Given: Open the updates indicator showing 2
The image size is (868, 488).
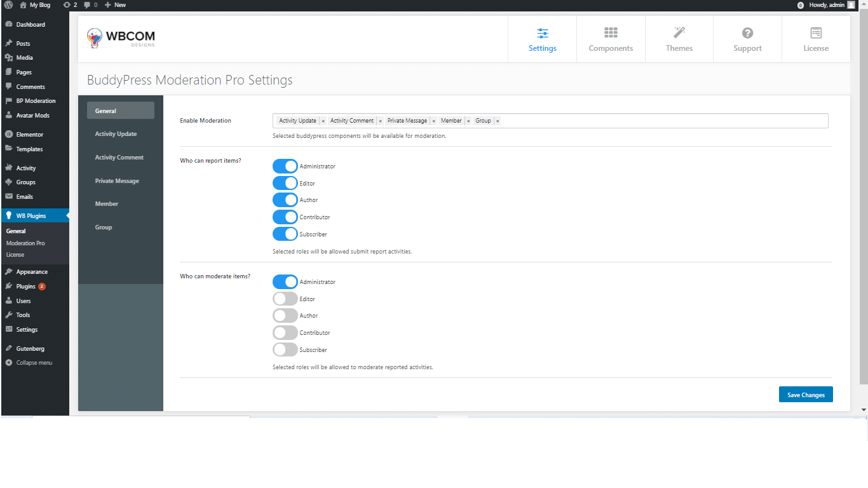Looking at the screenshot, I should click(70, 4).
